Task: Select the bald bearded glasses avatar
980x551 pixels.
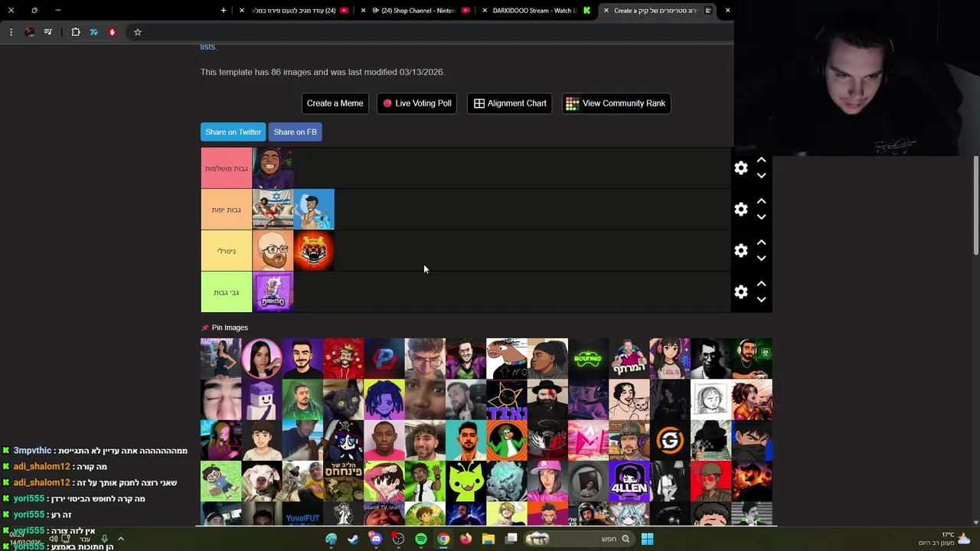Action: (273, 250)
